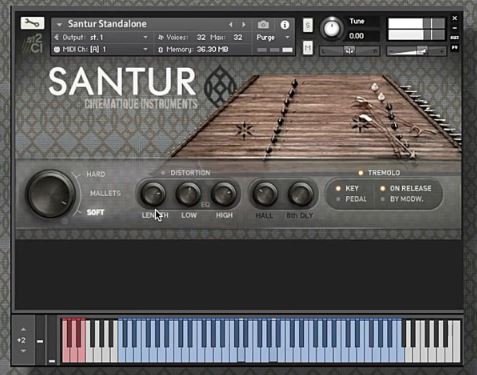Open the MIDI Ch dropdown
Image resolution: width=477 pixels, height=375 pixels.
pyautogui.click(x=102, y=49)
